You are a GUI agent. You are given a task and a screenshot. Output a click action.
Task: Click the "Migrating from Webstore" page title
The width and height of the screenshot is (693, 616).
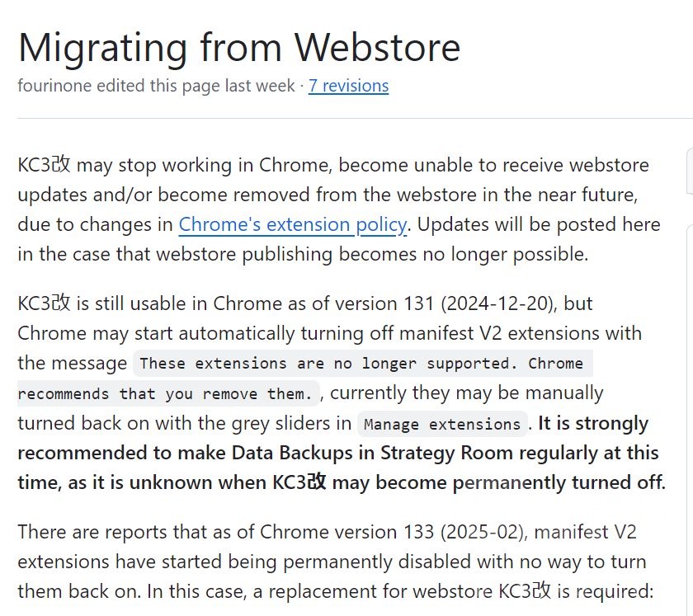pyautogui.click(x=239, y=47)
